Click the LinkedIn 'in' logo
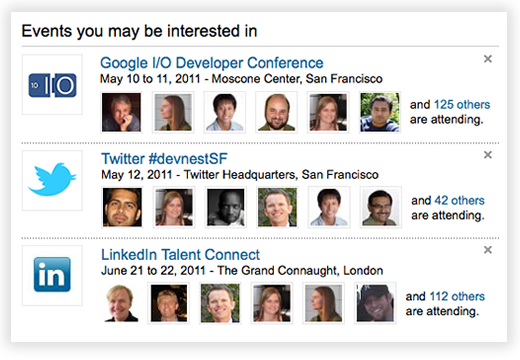 (x=52, y=275)
